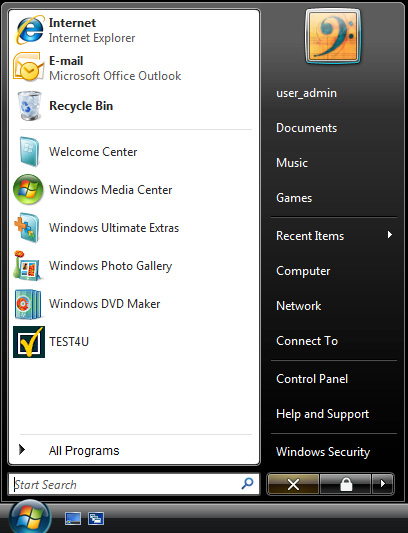Lock the computer with the padlock button
Viewport: 408px width, 533px height.
(346, 484)
